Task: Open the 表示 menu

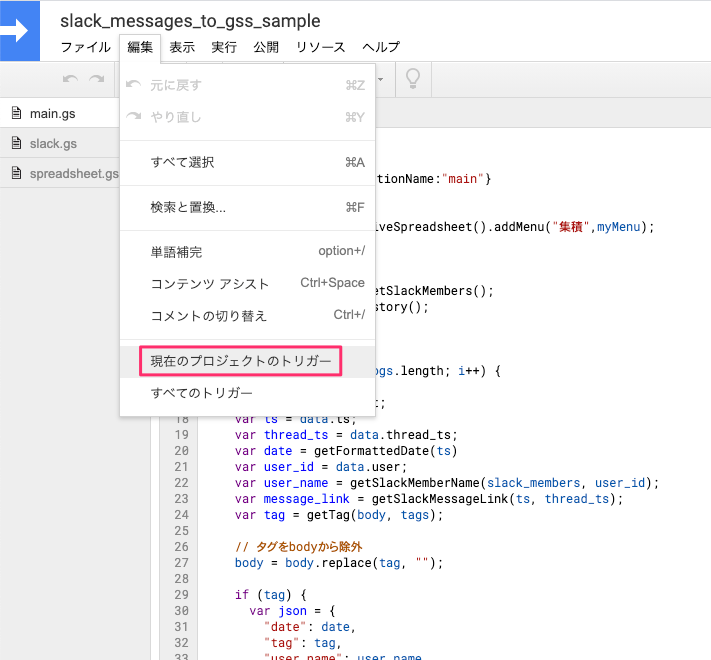Action: pos(182,47)
